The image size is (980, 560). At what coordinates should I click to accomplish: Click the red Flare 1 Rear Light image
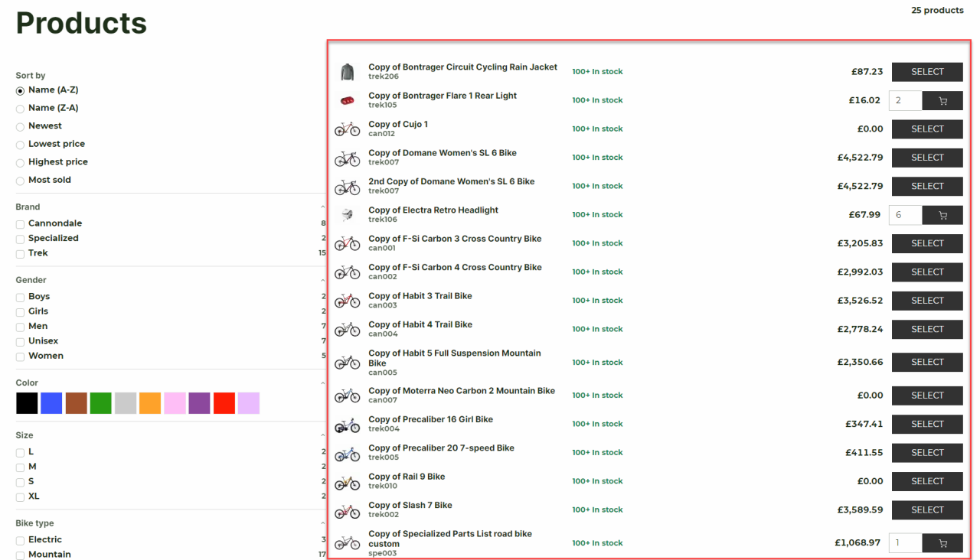tap(348, 101)
